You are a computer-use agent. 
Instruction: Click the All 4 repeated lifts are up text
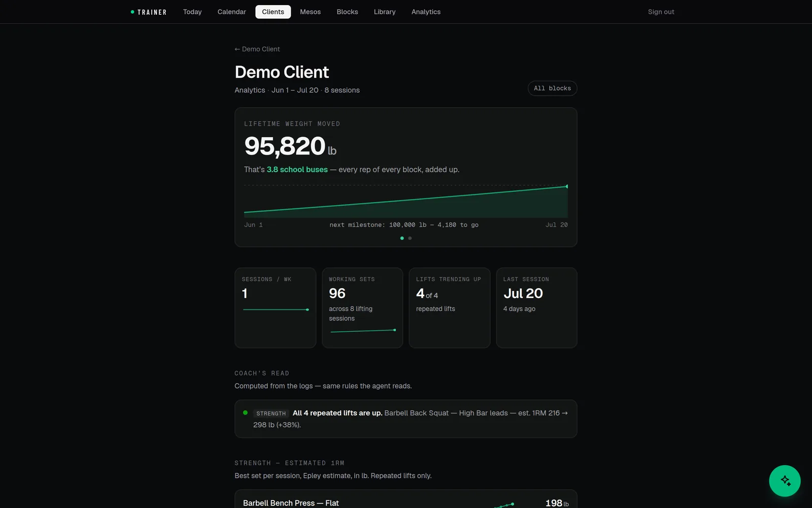coord(337,413)
